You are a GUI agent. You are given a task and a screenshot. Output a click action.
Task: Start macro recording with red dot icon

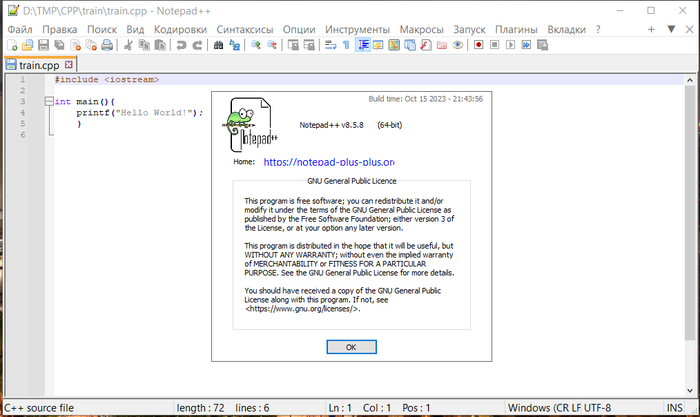[479, 45]
